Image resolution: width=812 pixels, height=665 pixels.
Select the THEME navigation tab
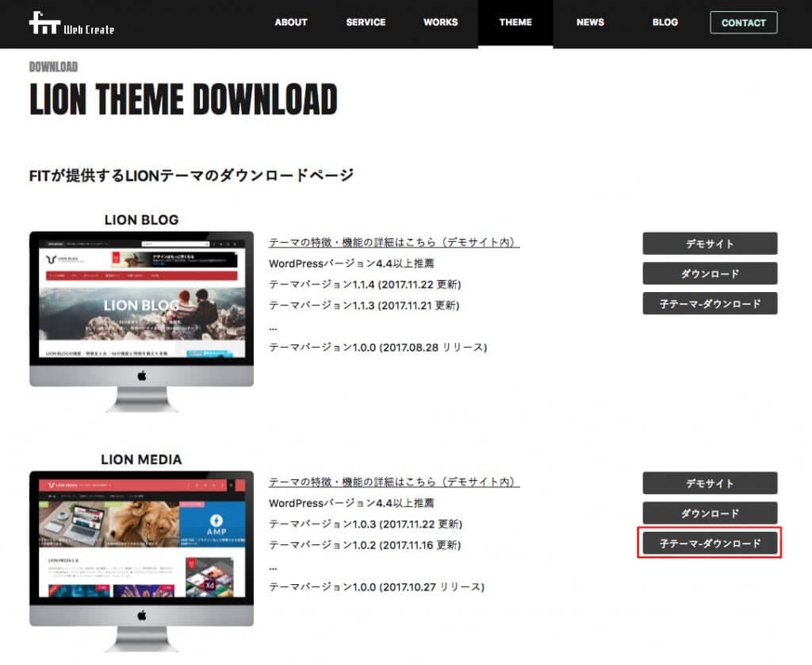(x=515, y=22)
